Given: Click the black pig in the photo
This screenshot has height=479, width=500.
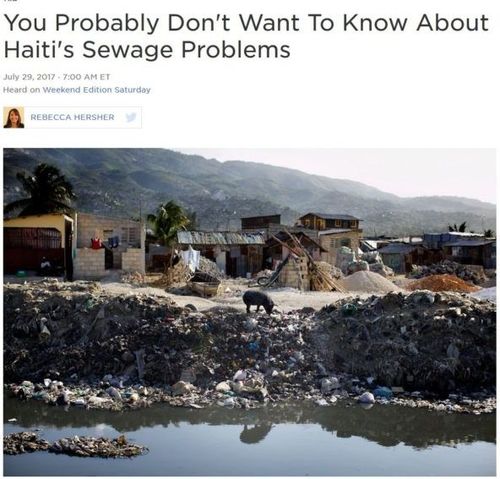Looking at the screenshot, I should click(259, 301).
